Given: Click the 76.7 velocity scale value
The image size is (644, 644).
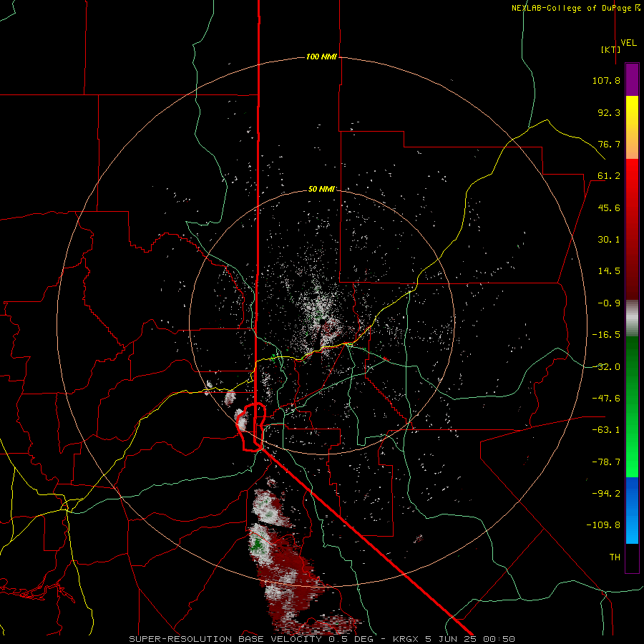Looking at the screenshot, I should (x=609, y=144).
